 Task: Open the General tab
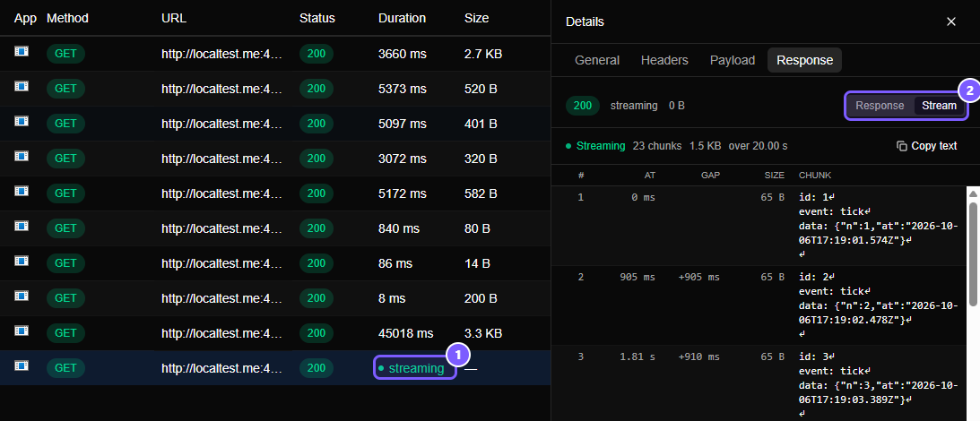pyautogui.click(x=597, y=60)
